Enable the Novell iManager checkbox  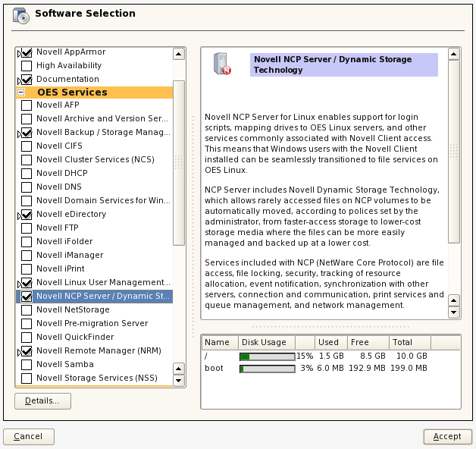coord(27,256)
